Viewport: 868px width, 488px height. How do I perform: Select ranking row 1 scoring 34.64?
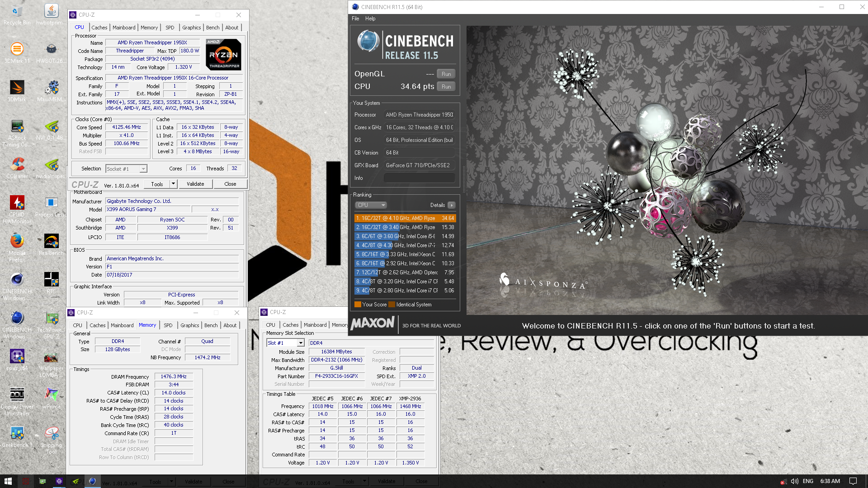pos(405,218)
